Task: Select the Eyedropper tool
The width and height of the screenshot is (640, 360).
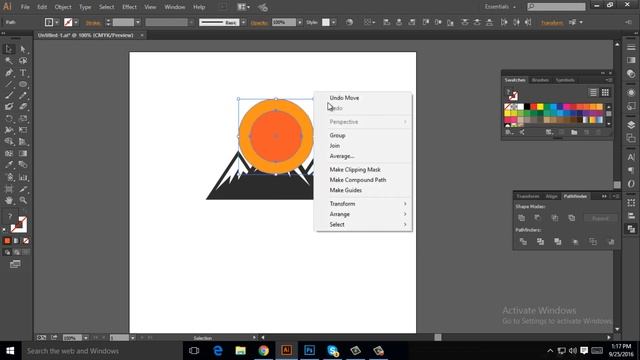Action: [9, 165]
